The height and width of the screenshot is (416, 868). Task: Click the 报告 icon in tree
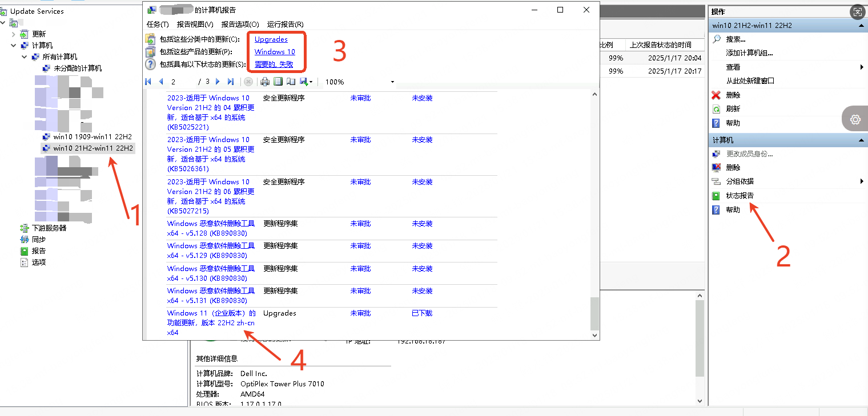click(25, 251)
